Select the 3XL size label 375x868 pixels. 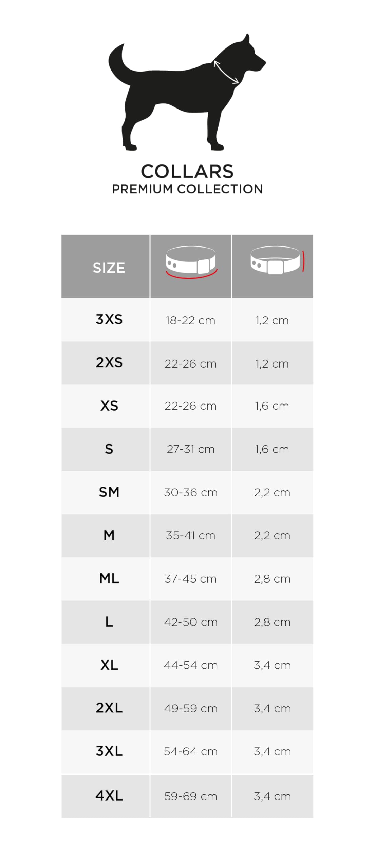(109, 751)
